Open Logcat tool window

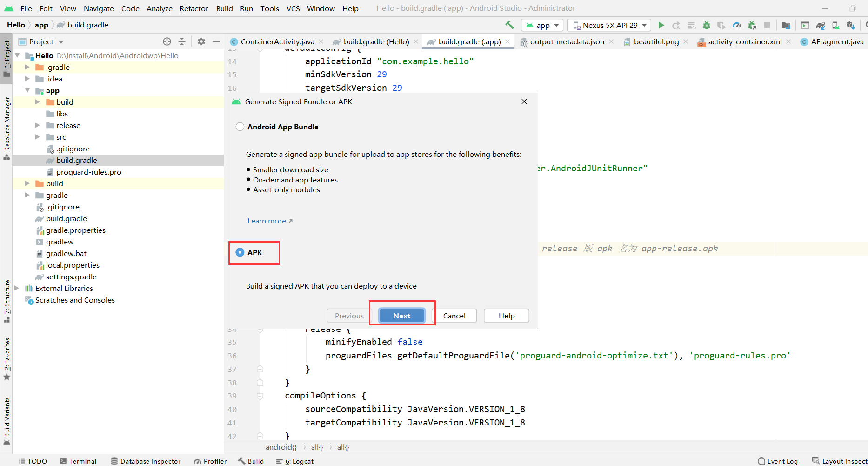[295, 461]
